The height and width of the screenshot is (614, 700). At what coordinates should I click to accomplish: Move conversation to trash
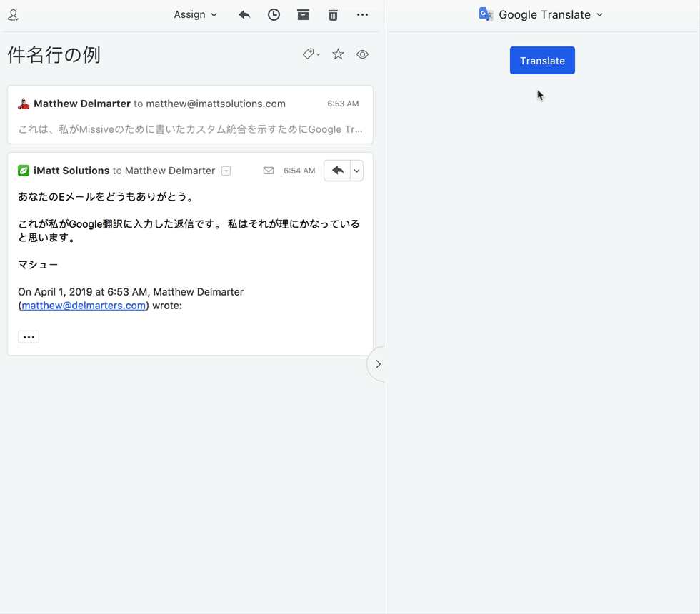click(x=333, y=15)
